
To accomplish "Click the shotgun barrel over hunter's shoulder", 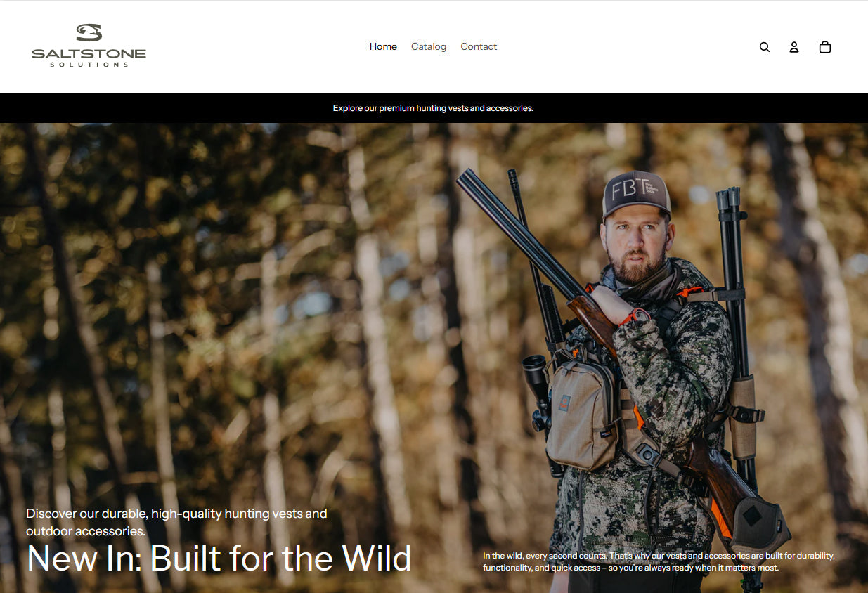I will coord(519,232).
